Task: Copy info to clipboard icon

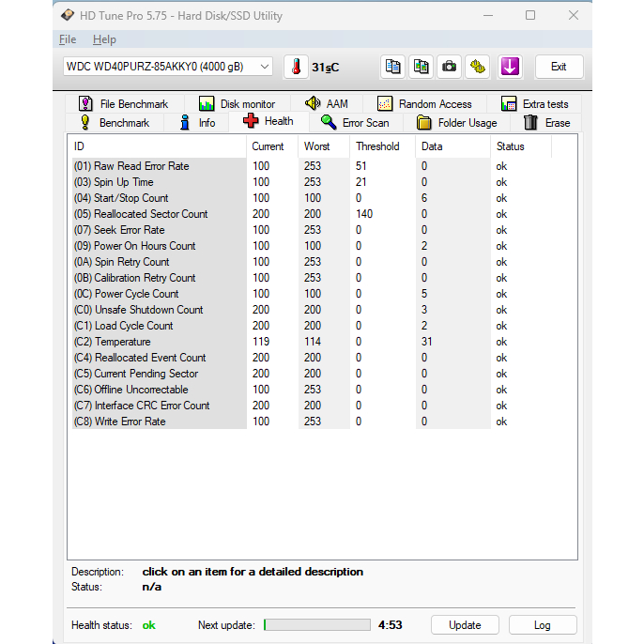Action: click(x=393, y=67)
